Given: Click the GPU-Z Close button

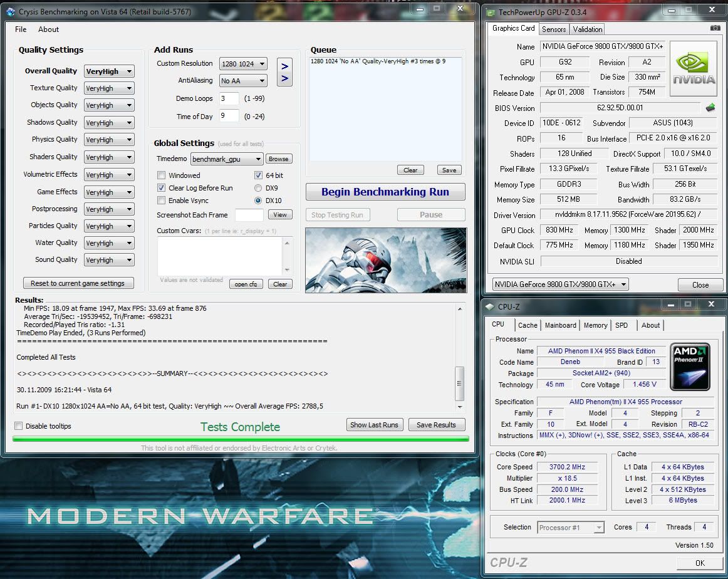Looking at the screenshot, I should [x=700, y=284].
